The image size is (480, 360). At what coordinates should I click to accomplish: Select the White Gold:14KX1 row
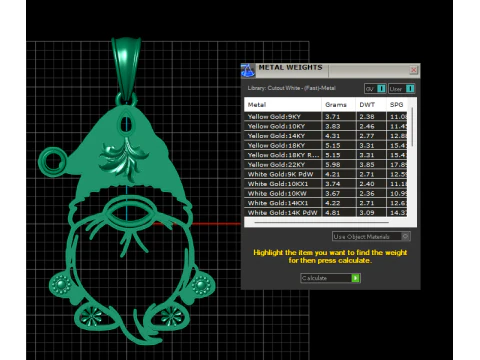326,203
